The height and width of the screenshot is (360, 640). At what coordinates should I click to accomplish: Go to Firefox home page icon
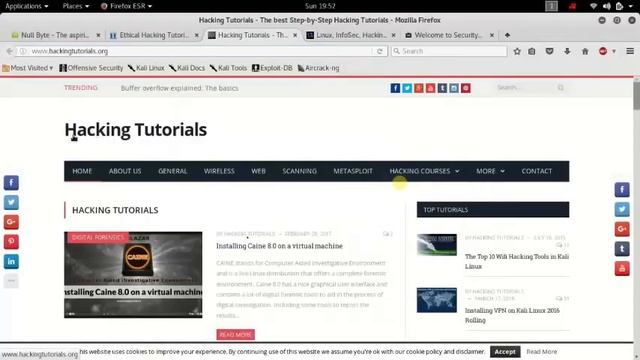(585, 51)
